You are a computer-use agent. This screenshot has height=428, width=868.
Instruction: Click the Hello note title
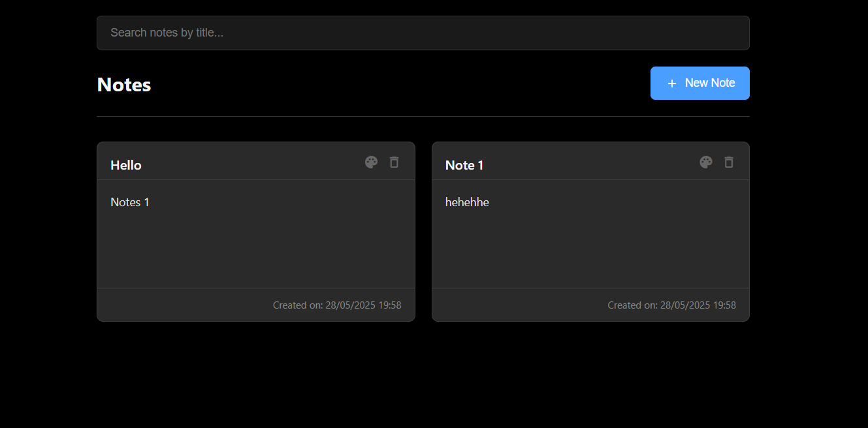point(126,165)
